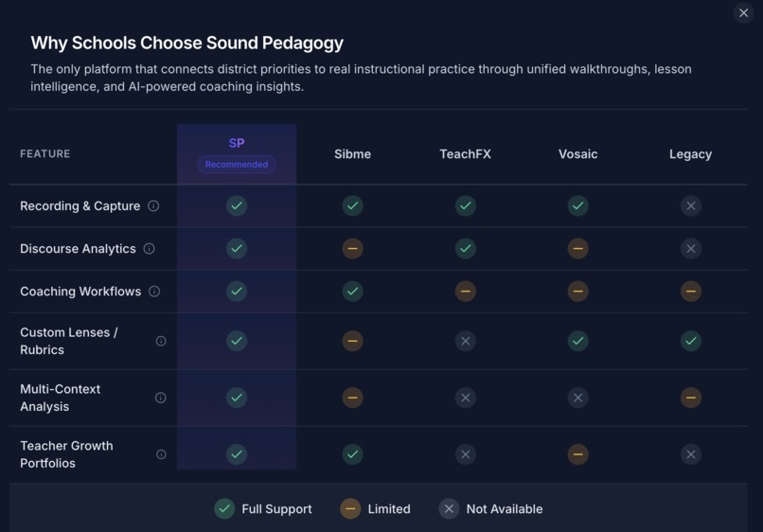Click TeachFX limited icon for Coaching Workflows
The height and width of the screenshot is (532, 763).
[465, 292]
